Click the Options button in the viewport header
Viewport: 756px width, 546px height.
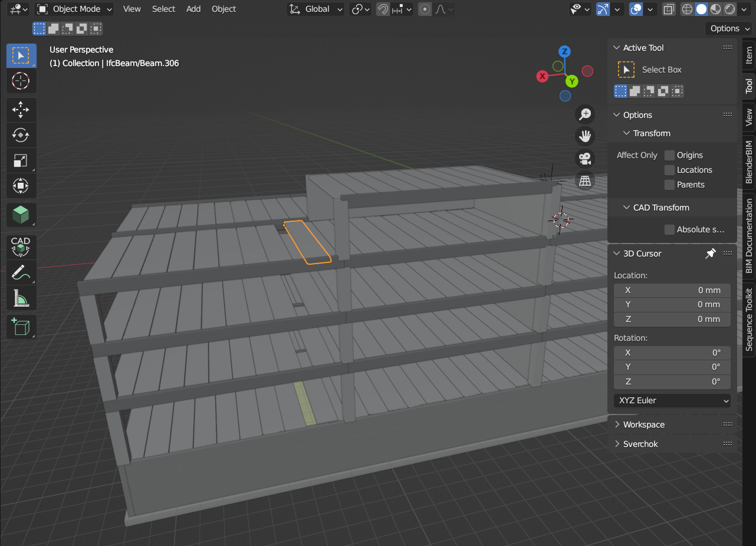tap(728, 28)
